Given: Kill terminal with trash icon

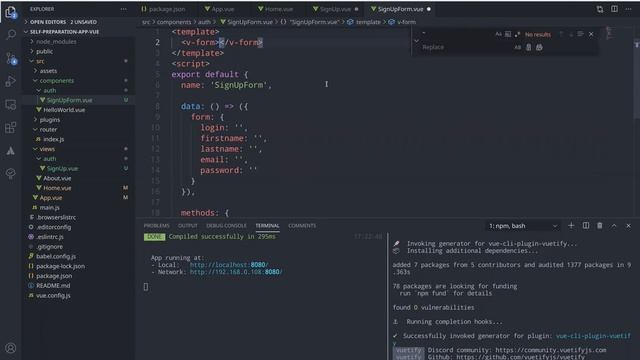Looking at the screenshot, I should pos(600,225).
